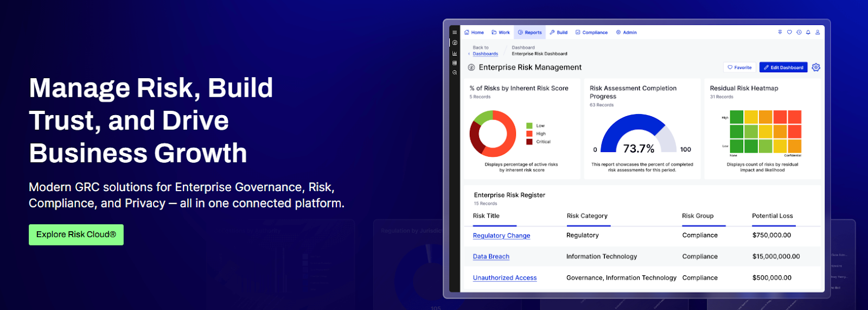The height and width of the screenshot is (310, 868).
Task: Open the Data Breach risk link
Action: click(491, 256)
